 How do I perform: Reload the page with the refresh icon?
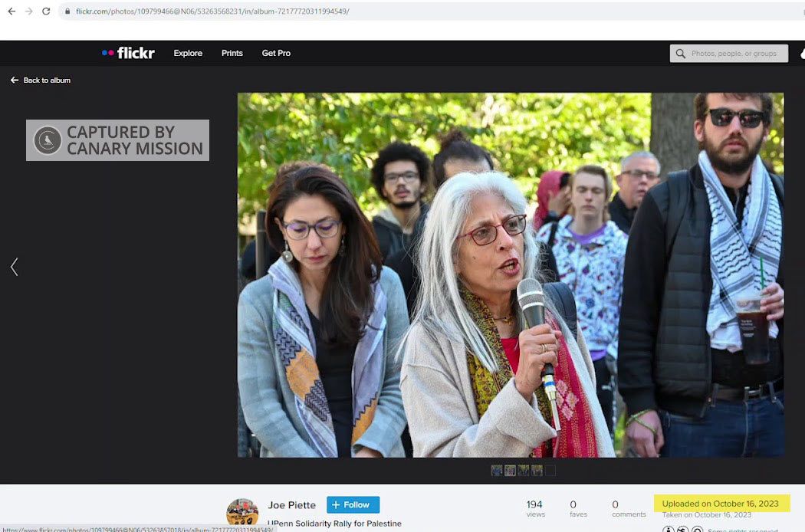click(x=46, y=11)
